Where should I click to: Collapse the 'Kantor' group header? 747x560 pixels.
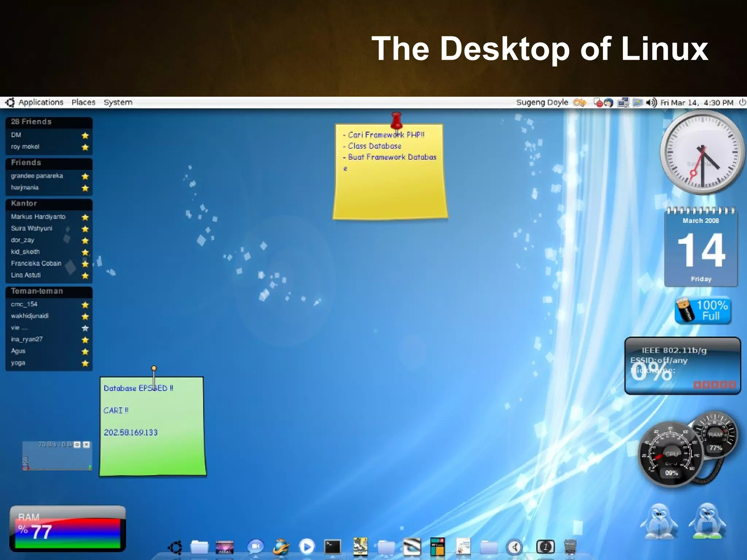49,204
